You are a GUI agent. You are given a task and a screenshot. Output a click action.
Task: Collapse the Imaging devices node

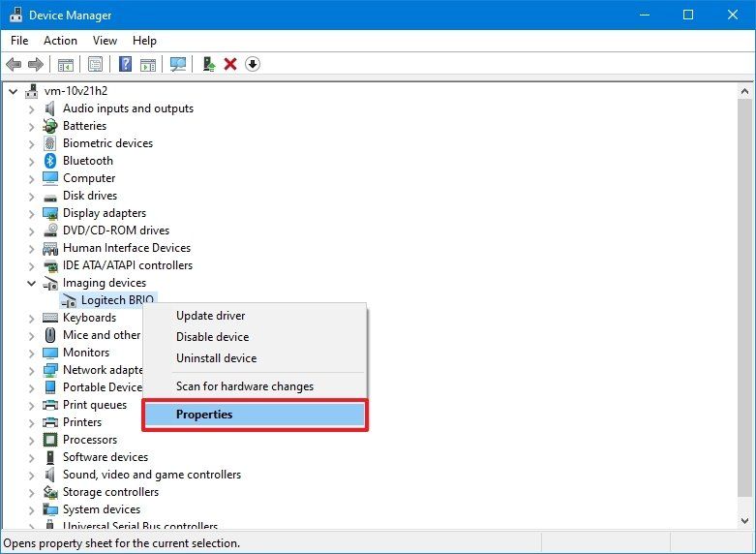point(31,283)
